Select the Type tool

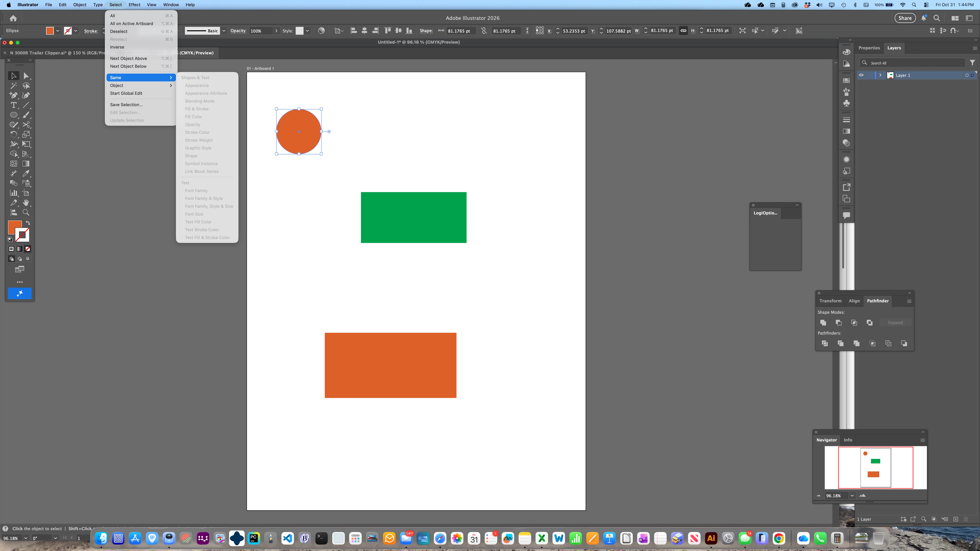click(x=14, y=105)
